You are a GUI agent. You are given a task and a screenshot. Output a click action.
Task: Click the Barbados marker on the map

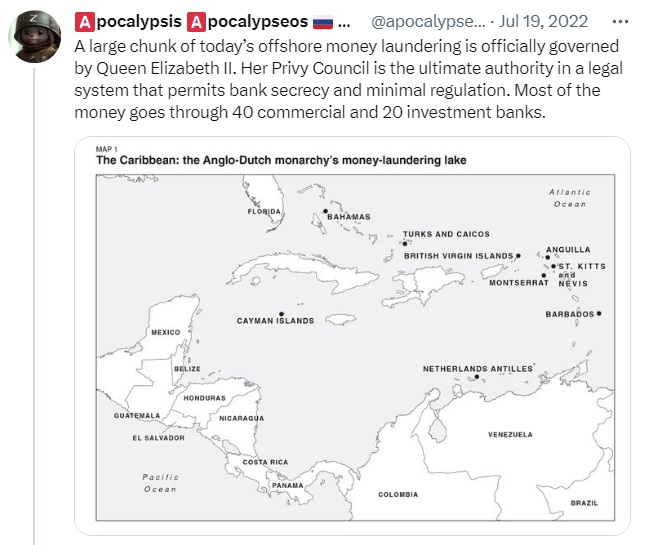click(x=599, y=313)
